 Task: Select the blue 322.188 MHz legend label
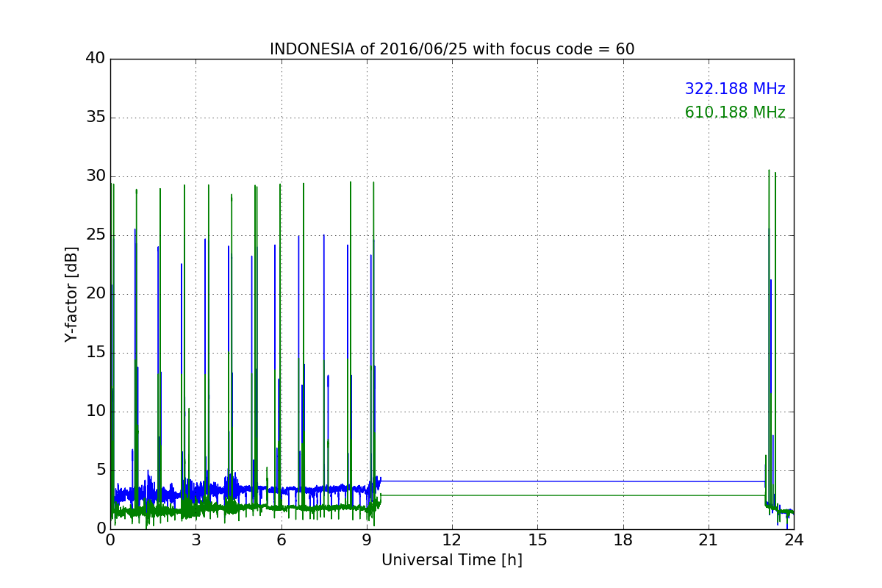point(735,89)
